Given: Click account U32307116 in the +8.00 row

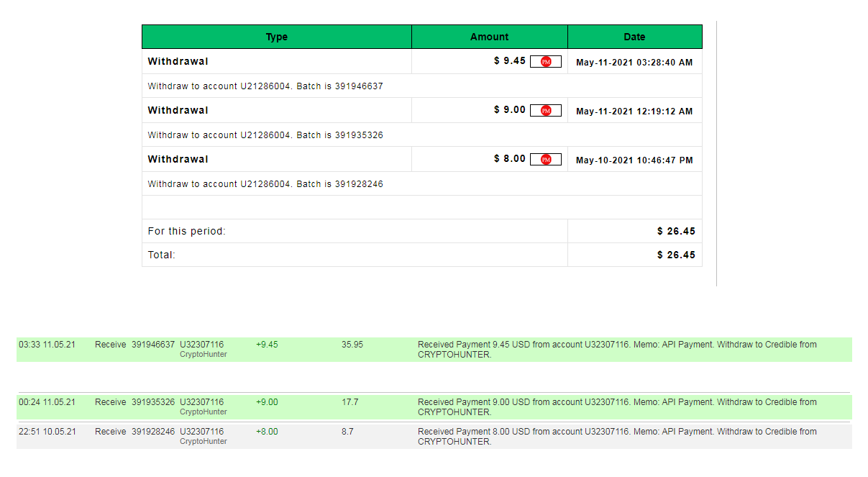Looking at the screenshot, I should click(202, 432).
